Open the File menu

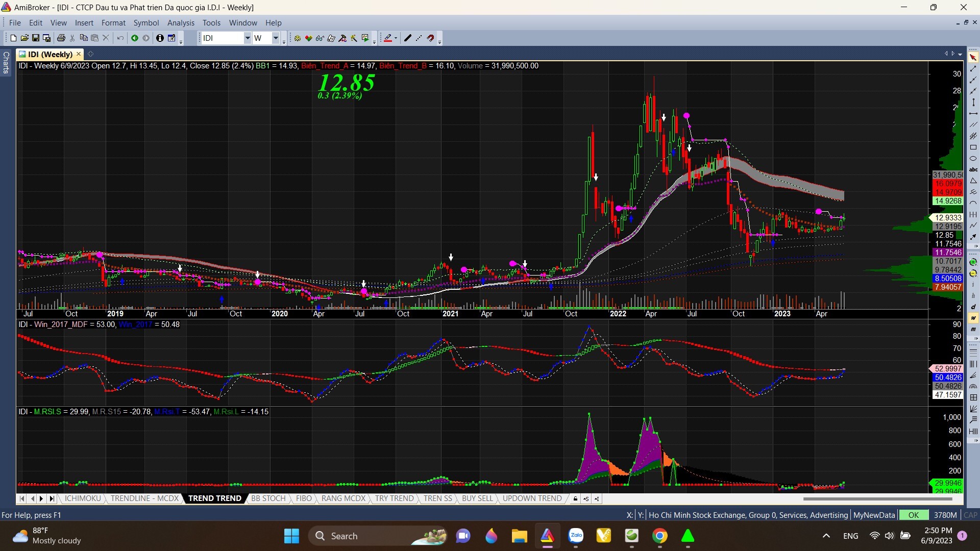pos(15,22)
